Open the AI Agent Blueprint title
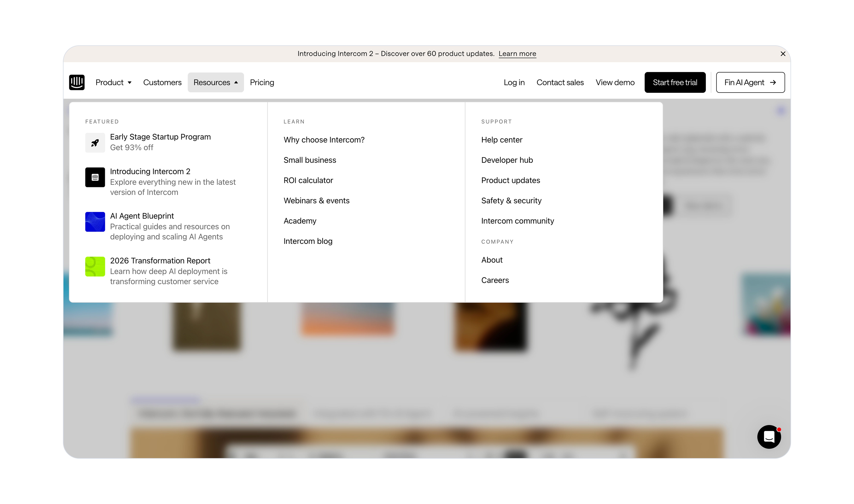The width and height of the screenshot is (854, 504). point(142,216)
